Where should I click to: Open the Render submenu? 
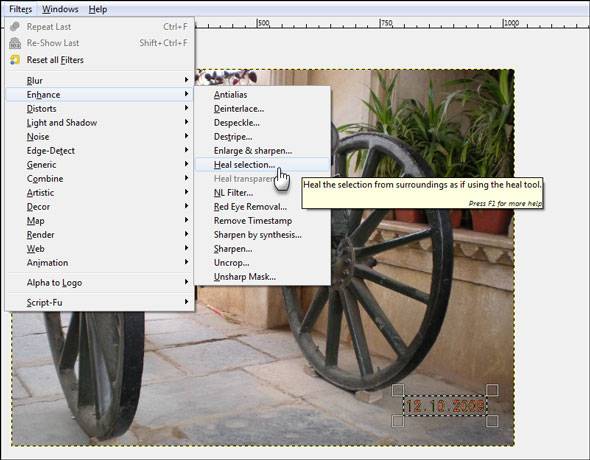99,235
